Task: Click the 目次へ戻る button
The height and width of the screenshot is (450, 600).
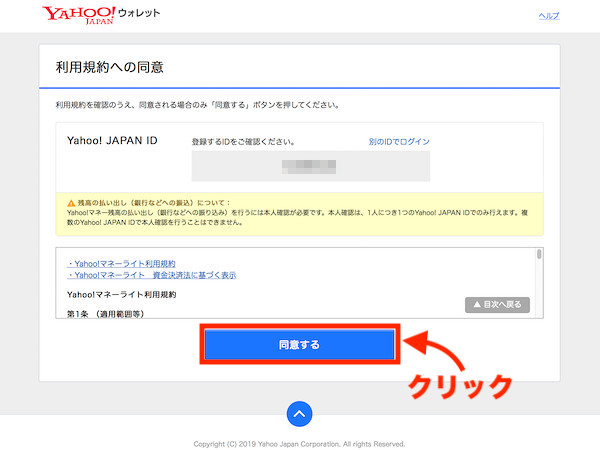Action: [x=497, y=305]
